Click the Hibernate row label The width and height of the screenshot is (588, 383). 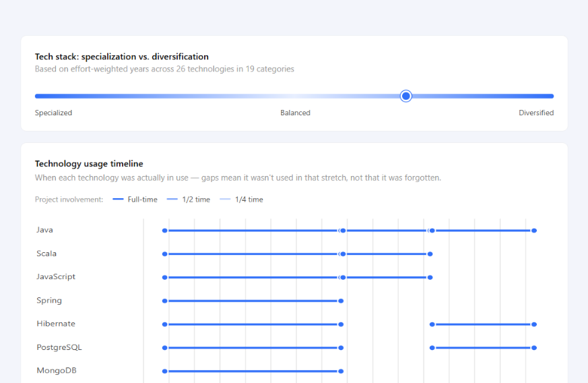56,324
